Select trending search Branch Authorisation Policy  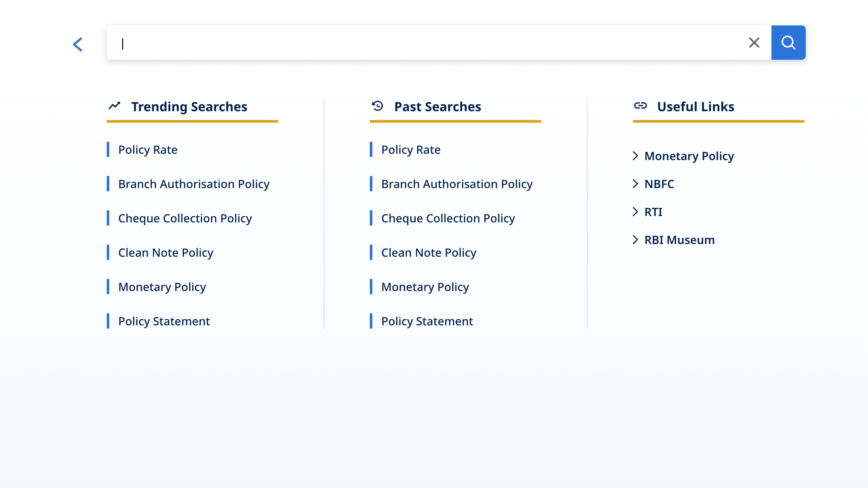tap(194, 184)
